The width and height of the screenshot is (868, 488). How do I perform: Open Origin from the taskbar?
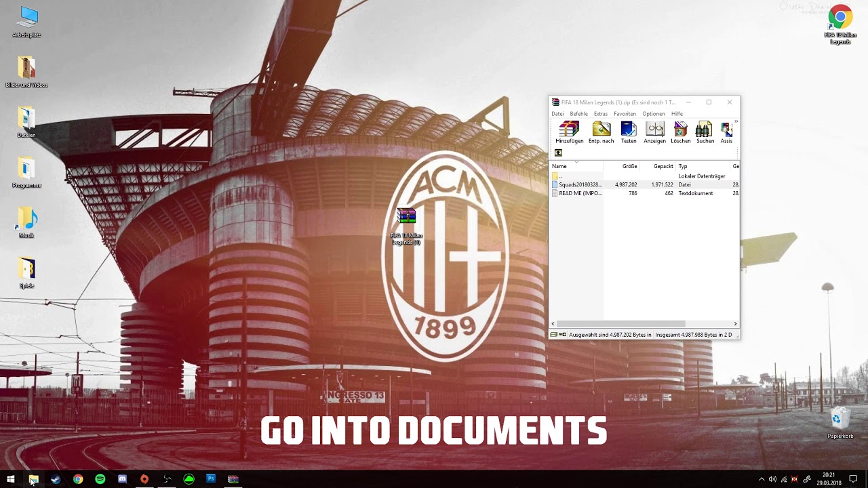click(x=144, y=479)
